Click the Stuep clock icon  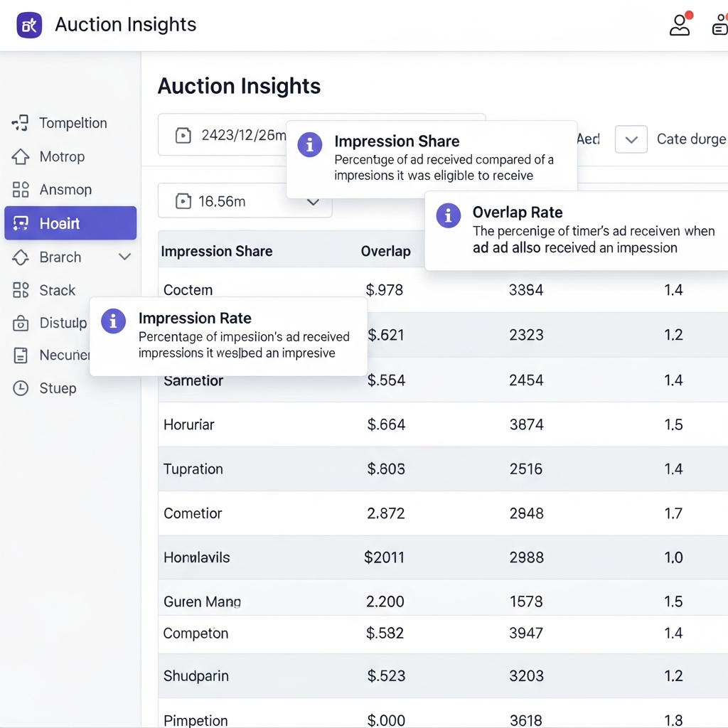(x=21, y=388)
